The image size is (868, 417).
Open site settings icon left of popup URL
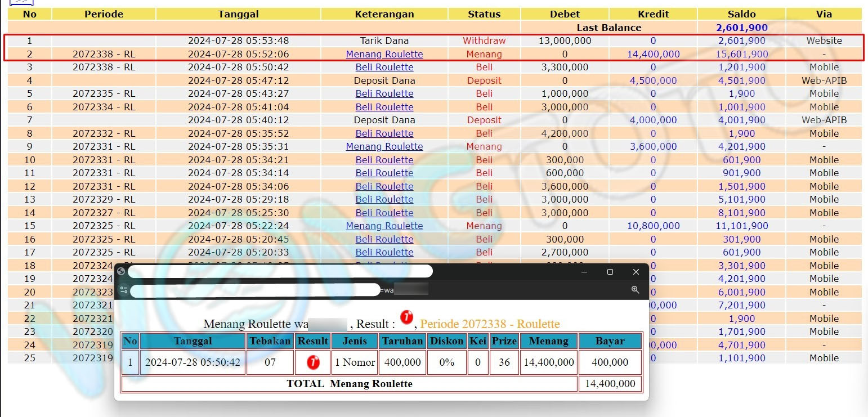(x=124, y=290)
